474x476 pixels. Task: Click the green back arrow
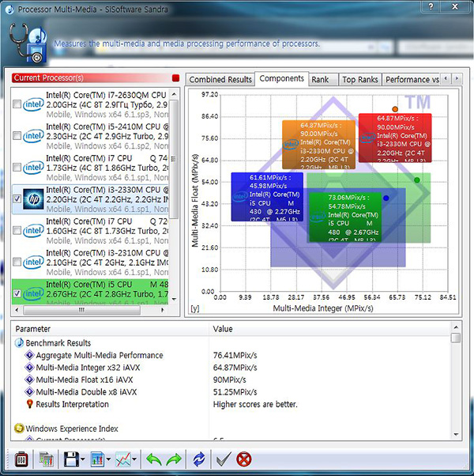pyautogui.click(x=154, y=459)
